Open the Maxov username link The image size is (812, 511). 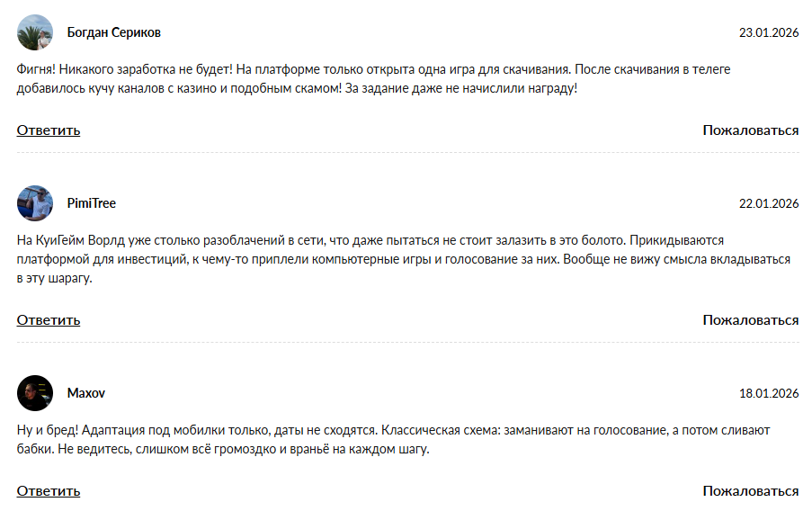pyautogui.click(x=86, y=393)
